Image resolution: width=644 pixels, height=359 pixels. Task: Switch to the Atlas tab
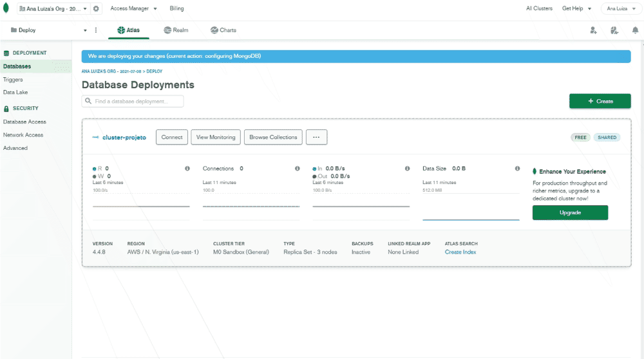pyautogui.click(x=129, y=30)
